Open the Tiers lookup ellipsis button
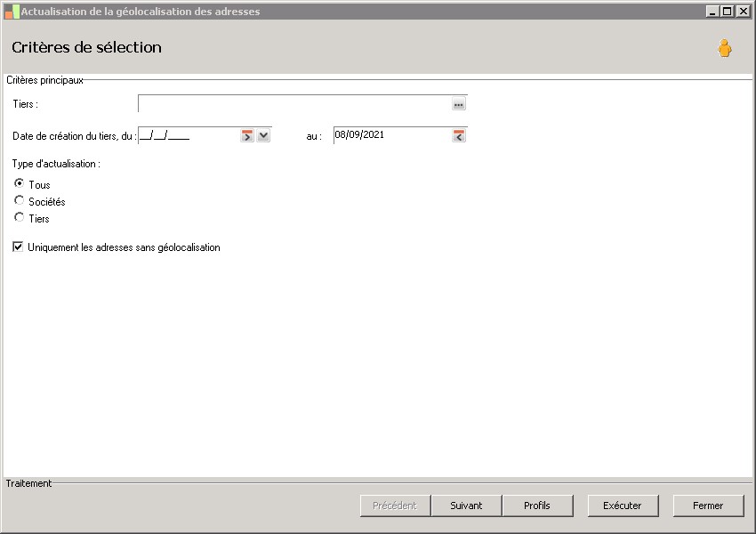Screen dimensions: 756x534 click(x=459, y=104)
